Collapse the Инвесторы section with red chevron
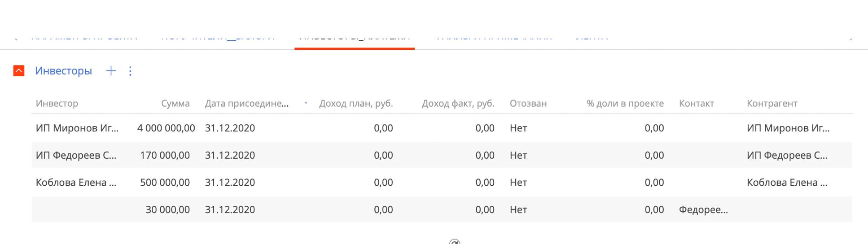Viewport: 868px width, 244px height. coord(19,71)
